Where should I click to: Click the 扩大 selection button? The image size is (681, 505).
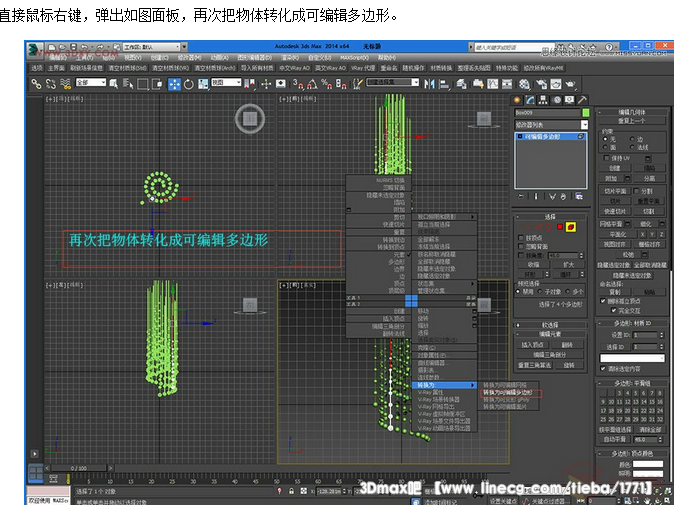[x=569, y=264]
